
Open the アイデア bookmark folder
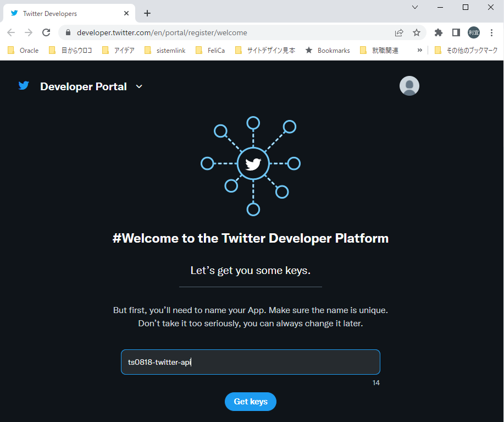tap(118, 50)
